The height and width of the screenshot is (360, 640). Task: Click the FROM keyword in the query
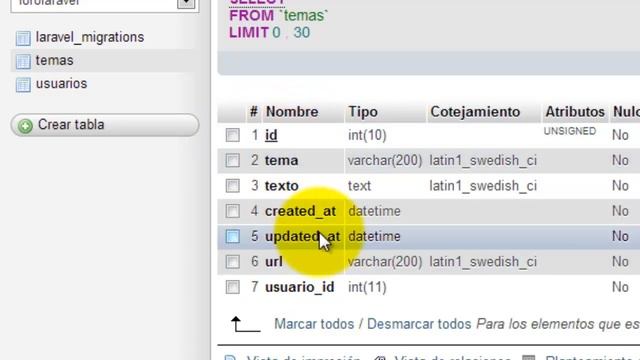(x=251, y=16)
